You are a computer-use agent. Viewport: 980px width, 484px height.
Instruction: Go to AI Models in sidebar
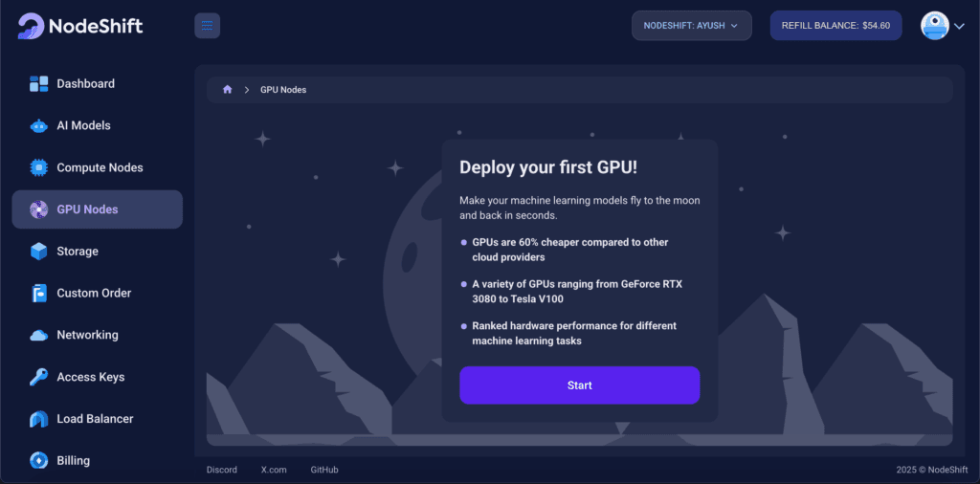click(98, 125)
